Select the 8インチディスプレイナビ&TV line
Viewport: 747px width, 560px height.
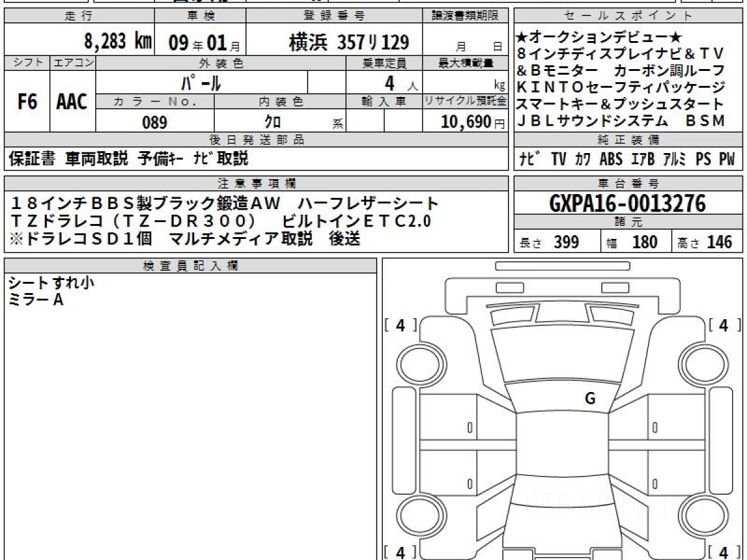tap(620, 55)
